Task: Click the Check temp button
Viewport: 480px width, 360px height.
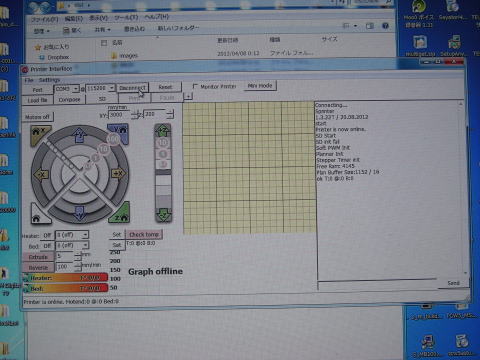Action: point(144,234)
